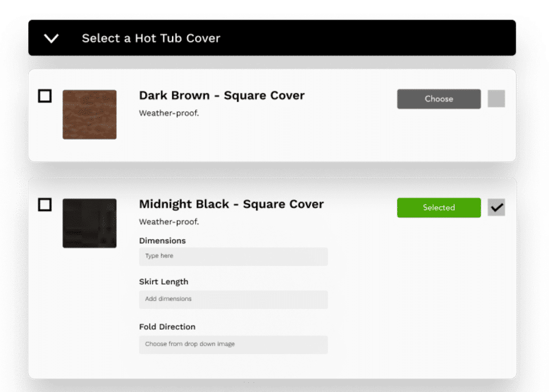Click the 'Select a Hot Tub Cover' header
549x392 pixels.
click(151, 39)
